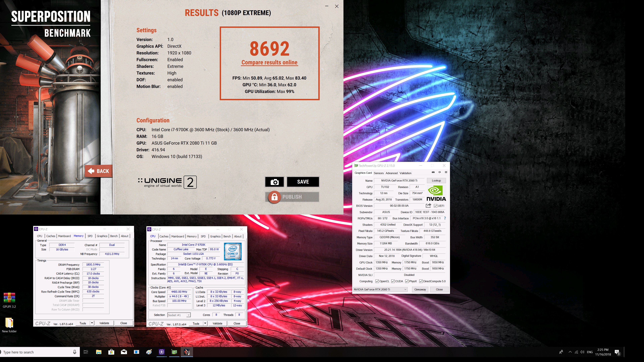The width and height of the screenshot is (644, 362).
Task: Click the 8692 benchmark score
Action: [270, 49]
